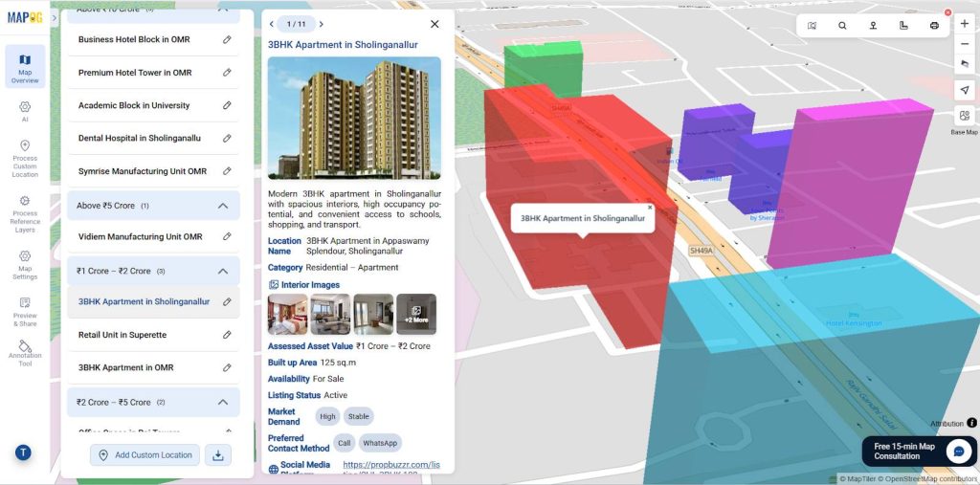
Task: Open the third interior image thumbnail
Action: (x=373, y=314)
